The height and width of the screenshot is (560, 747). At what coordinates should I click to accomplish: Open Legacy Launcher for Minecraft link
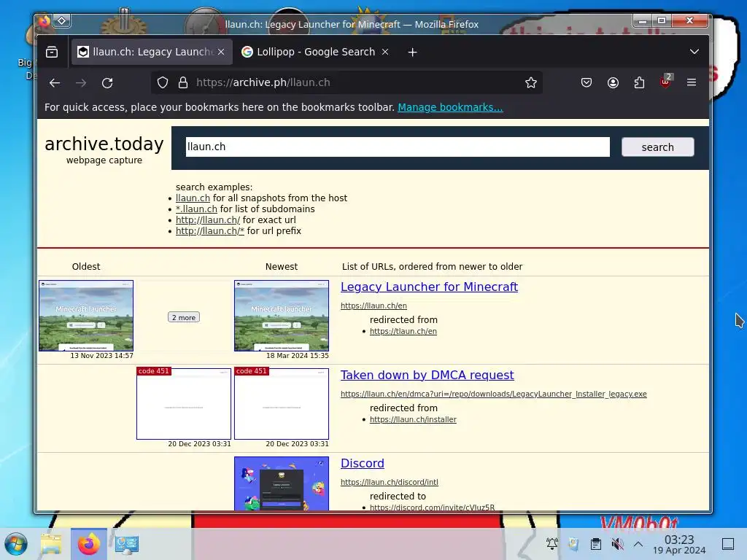point(429,287)
